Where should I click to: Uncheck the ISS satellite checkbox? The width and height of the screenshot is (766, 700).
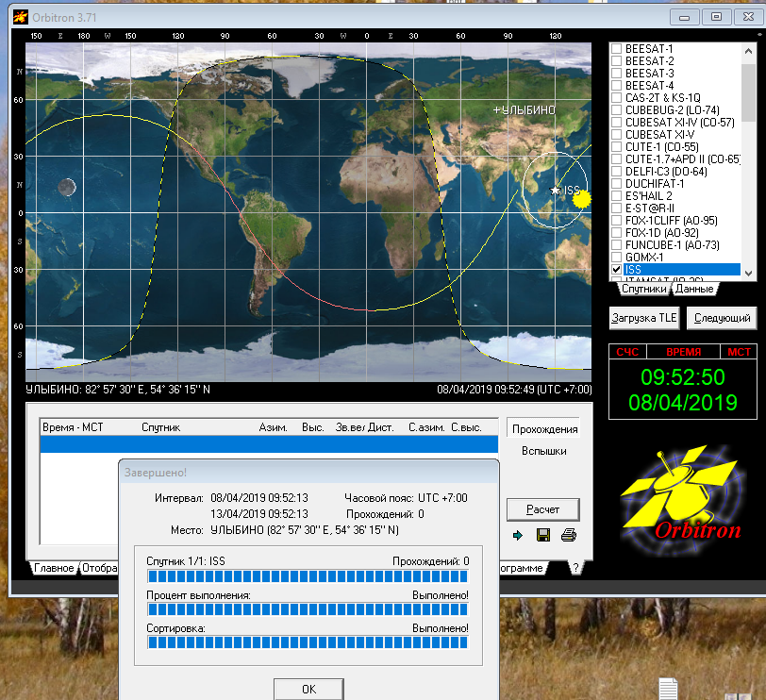(x=617, y=270)
